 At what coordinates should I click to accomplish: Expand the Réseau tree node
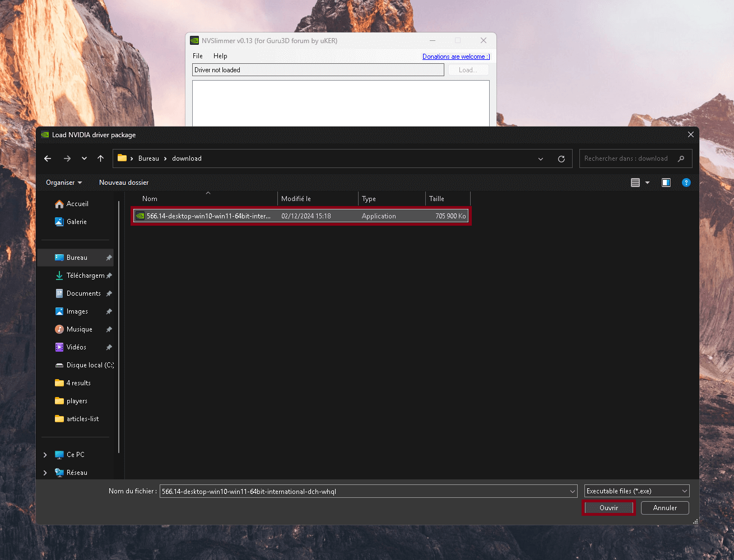tap(45, 473)
